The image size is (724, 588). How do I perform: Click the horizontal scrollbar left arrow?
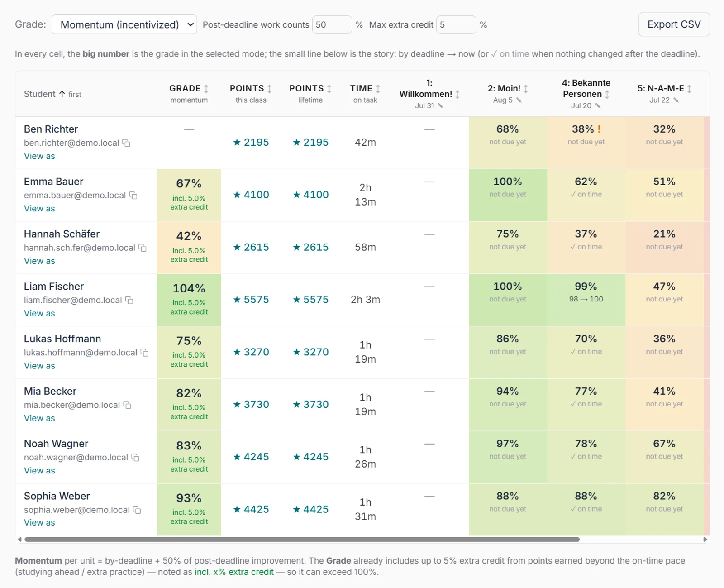coord(19,540)
